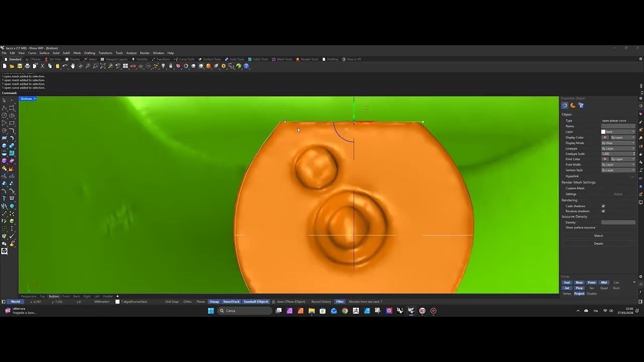Click the Zoom Extents icon
The width and height of the screenshot is (644, 362).
click(103, 66)
